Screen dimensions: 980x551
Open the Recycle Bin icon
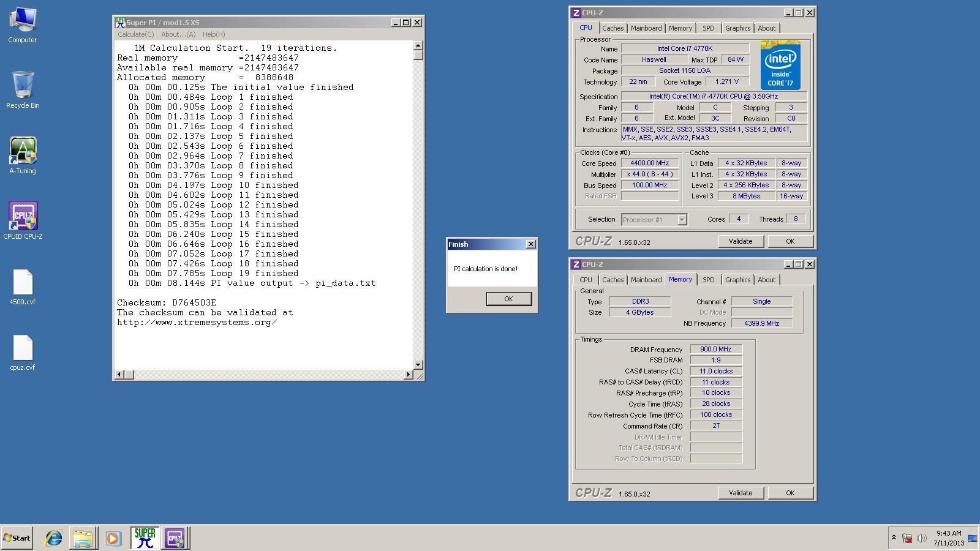click(x=23, y=91)
